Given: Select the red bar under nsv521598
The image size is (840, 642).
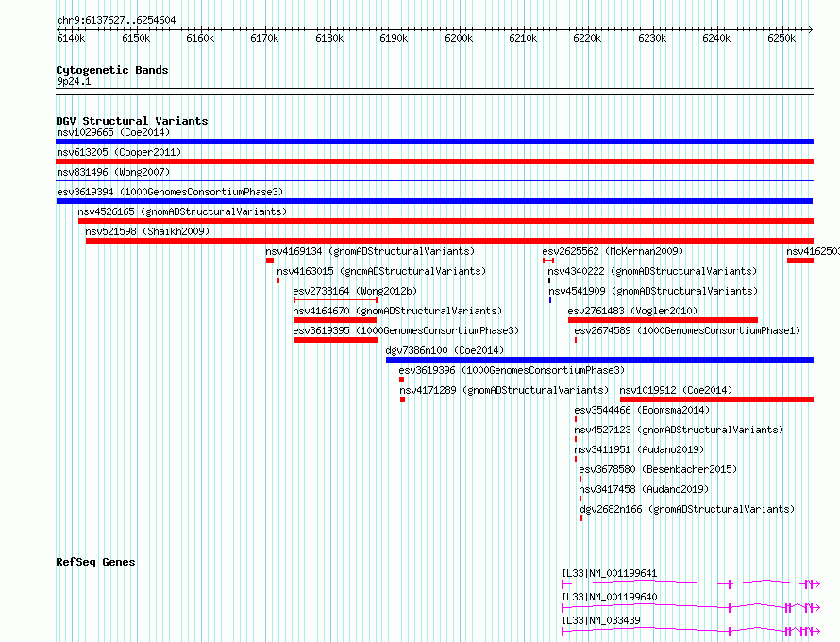Looking at the screenshot, I should [x=449, y=241].
